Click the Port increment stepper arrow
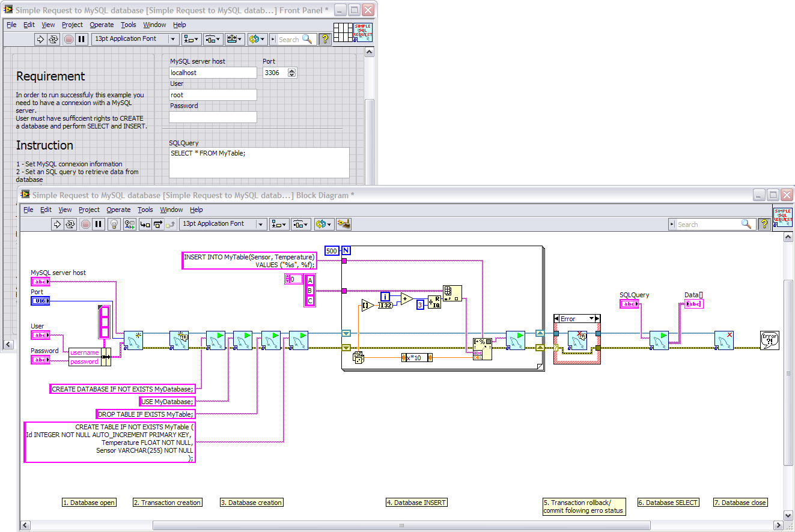795x532 pixels. [293, 70]
